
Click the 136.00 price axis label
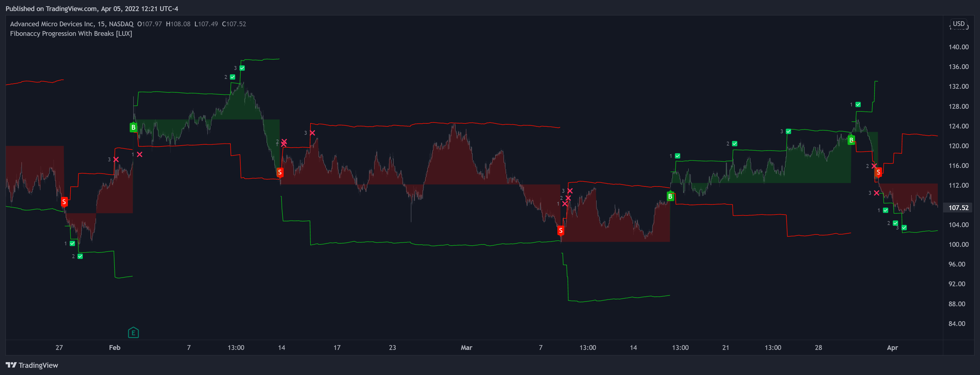[958, 67]
